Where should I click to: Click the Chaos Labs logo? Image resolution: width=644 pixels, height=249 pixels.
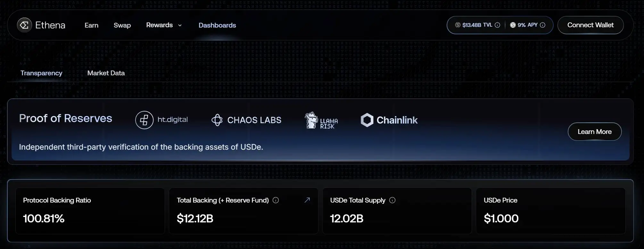(246, 120)
